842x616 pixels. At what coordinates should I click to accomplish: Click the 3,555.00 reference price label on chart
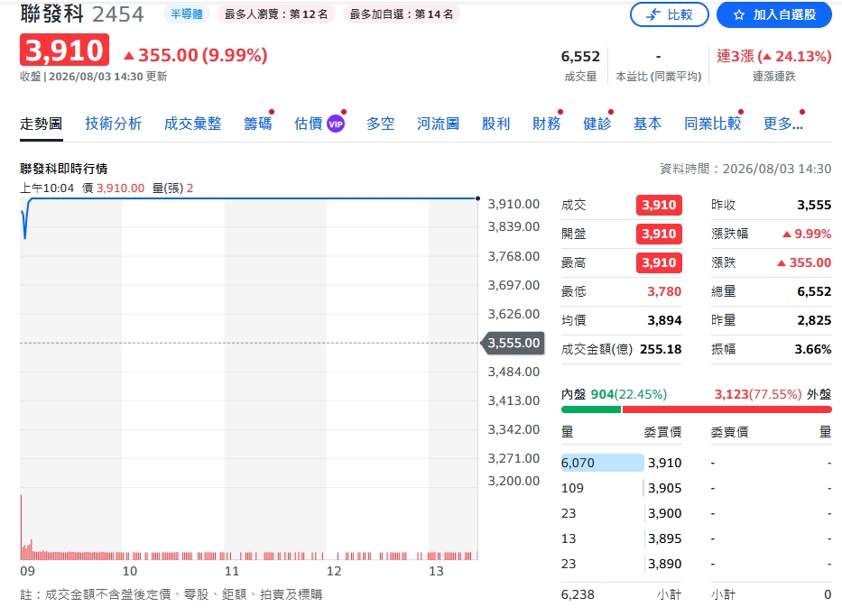[x=514, y=343]
